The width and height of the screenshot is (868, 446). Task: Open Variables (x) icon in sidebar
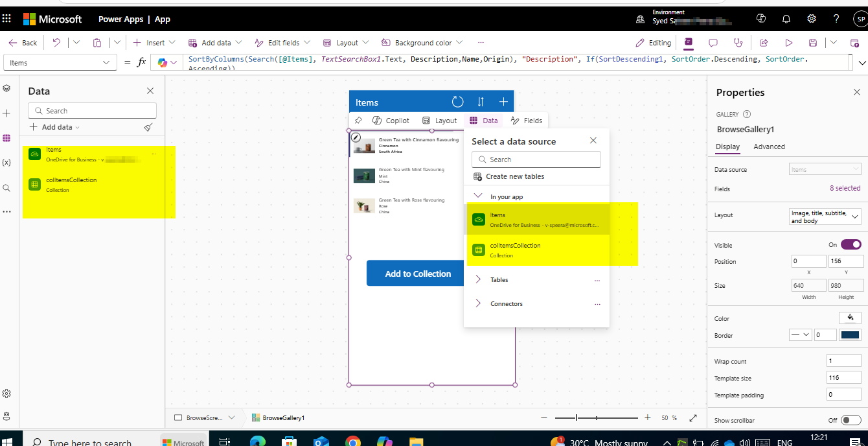pos(7,162)
